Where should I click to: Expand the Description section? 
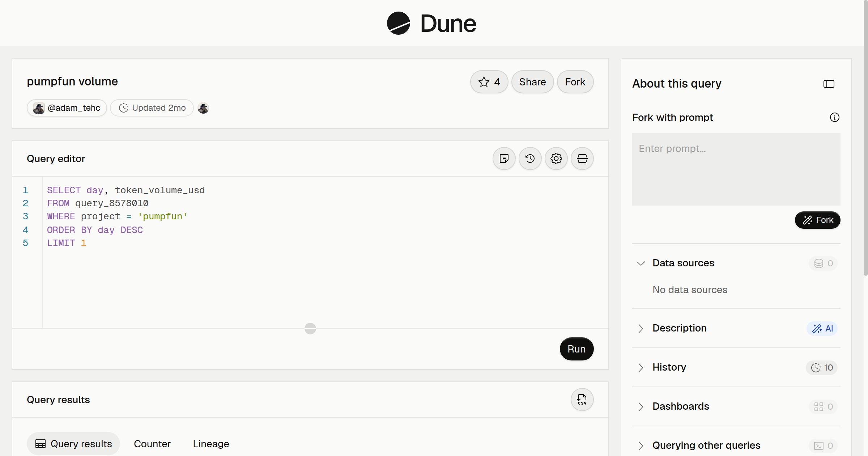[x=641, y=328]
